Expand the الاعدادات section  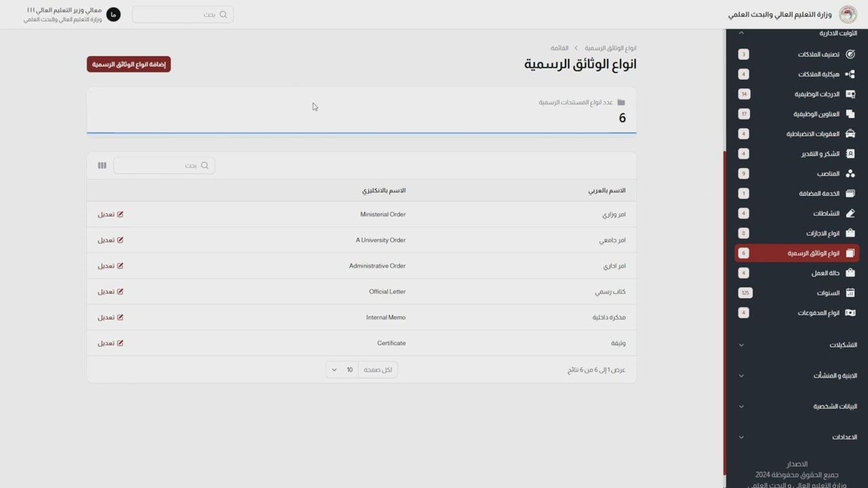pyautogui.click(x=741, y=437)
